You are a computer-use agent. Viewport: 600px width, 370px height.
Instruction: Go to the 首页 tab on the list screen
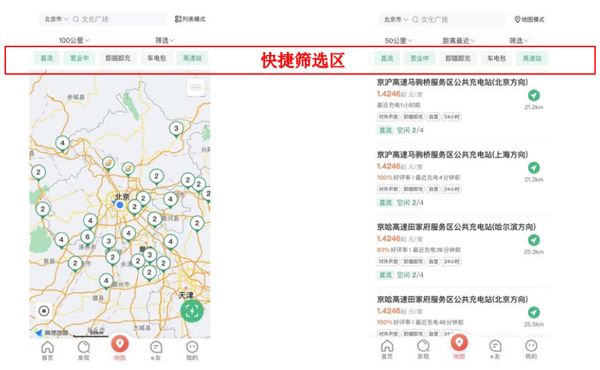point(387,349)
